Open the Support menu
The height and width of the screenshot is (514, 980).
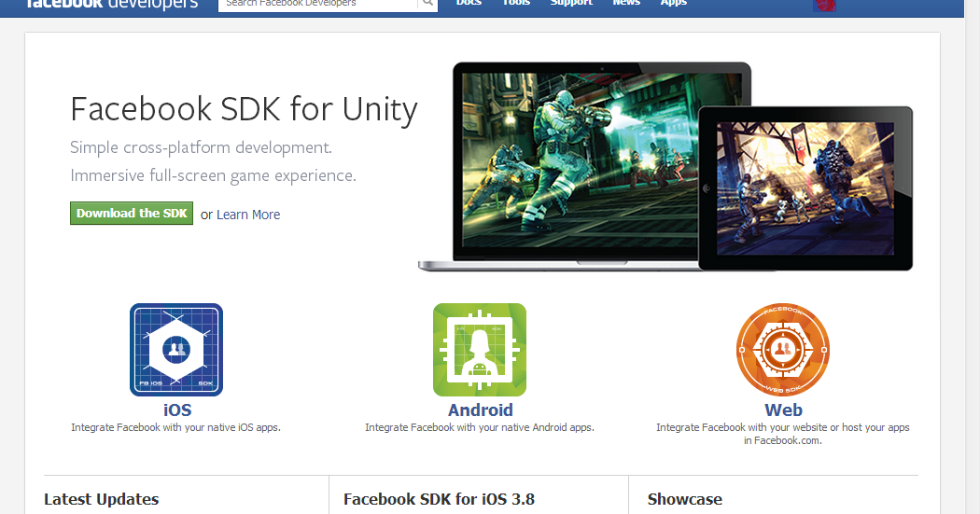[x=571, y=3]
